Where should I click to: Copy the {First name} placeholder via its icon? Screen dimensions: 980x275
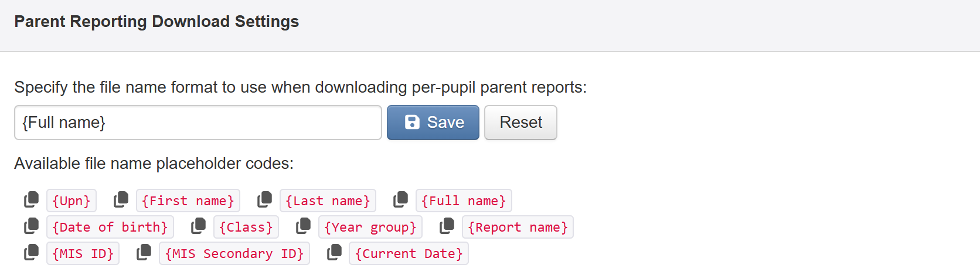pos(121,200)
